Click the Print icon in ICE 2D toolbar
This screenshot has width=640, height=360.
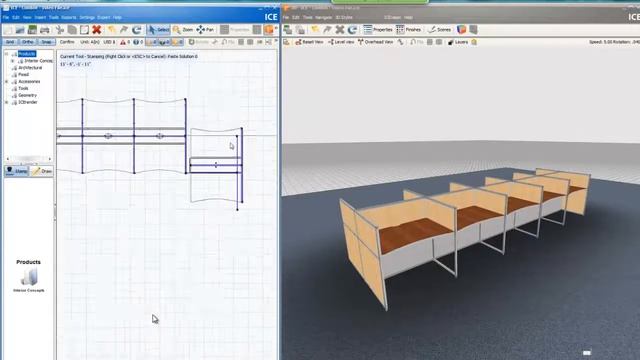pos(44,30)
